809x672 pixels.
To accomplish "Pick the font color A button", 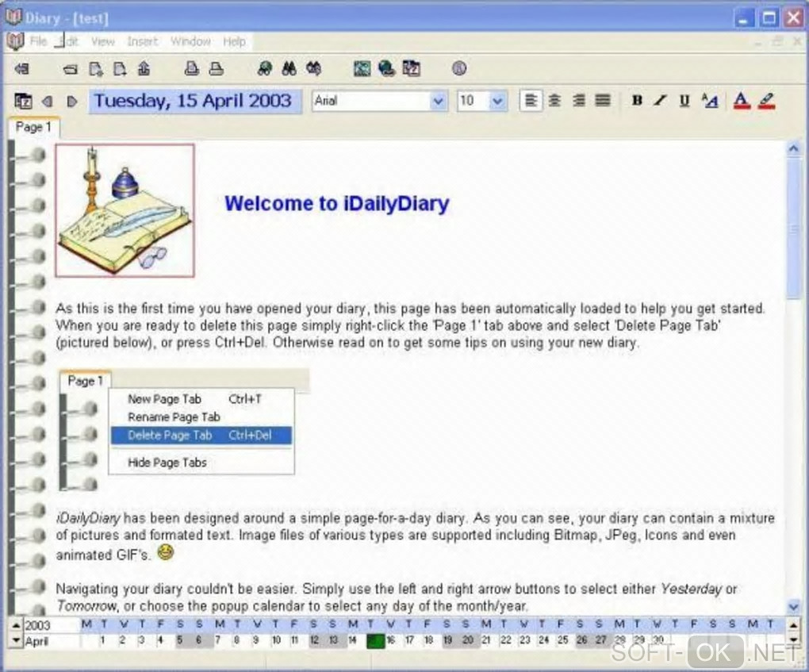I will click(x=742, y=101).
